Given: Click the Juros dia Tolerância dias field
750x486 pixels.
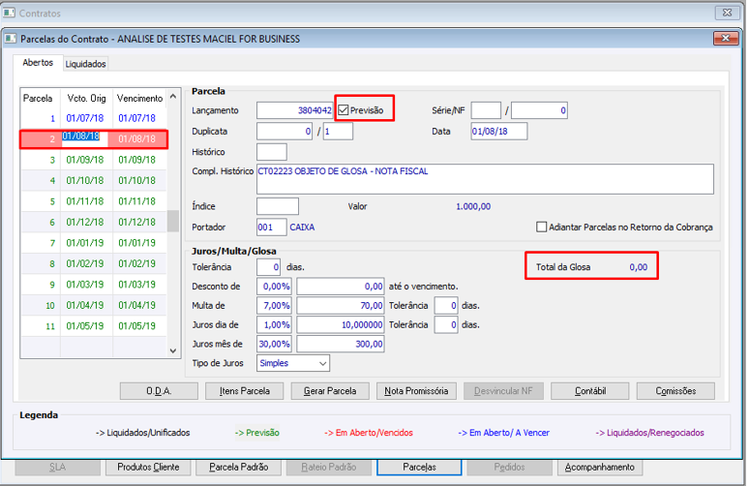Looking at the screenshot, I should click(x=446, y=325).
